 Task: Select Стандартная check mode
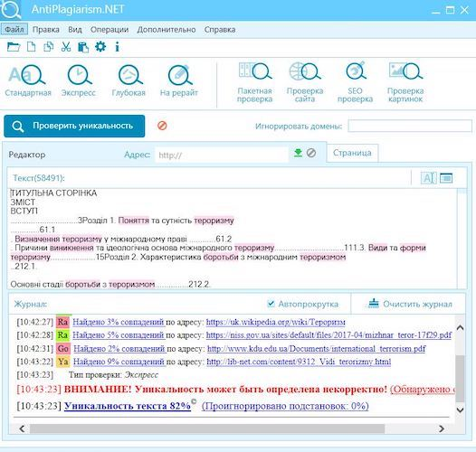click(x=28, y=80)
